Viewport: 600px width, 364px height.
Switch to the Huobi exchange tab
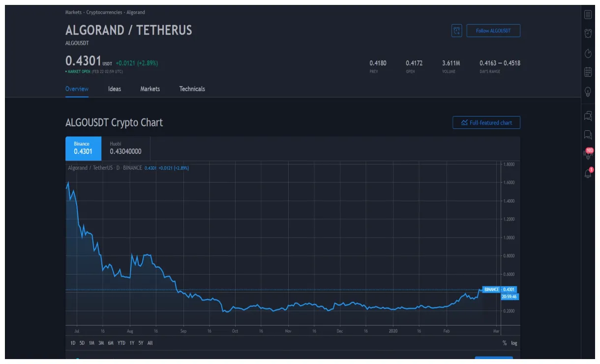125,148
